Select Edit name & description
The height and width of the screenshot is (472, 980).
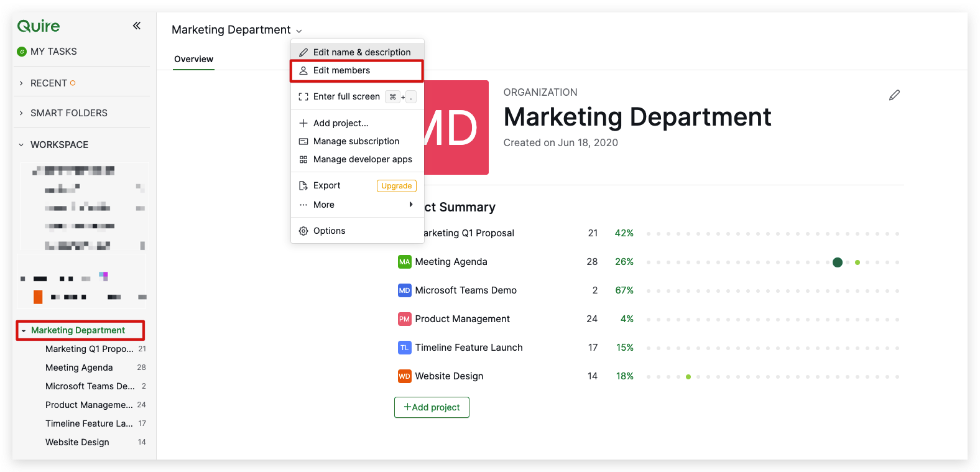click(x=358, y=52)
